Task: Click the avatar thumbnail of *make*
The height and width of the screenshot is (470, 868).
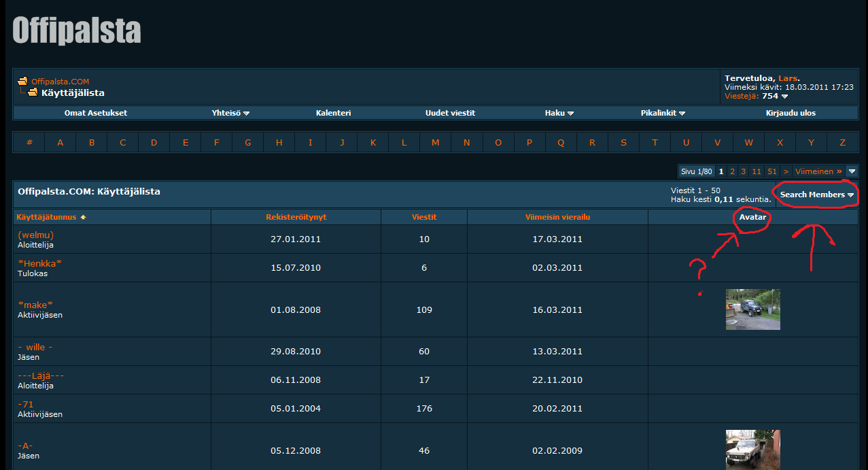Action: [x=752, y=309]
